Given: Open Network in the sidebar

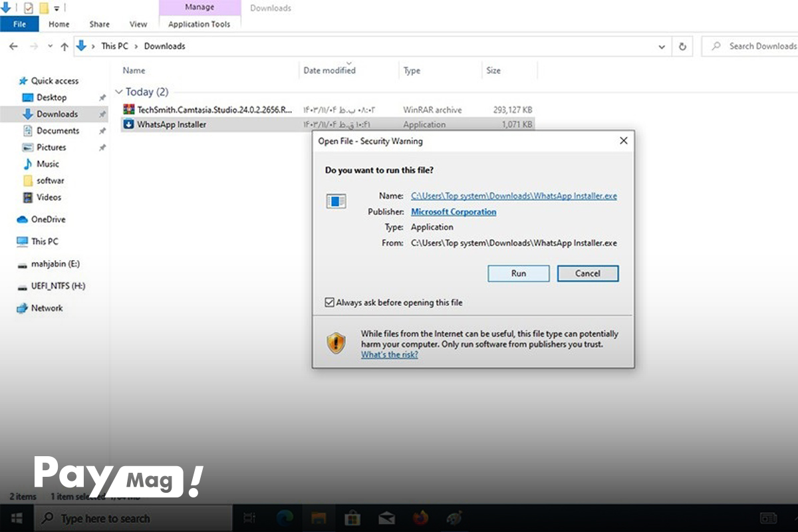Looking at the screenshot, I should (47, 308).
